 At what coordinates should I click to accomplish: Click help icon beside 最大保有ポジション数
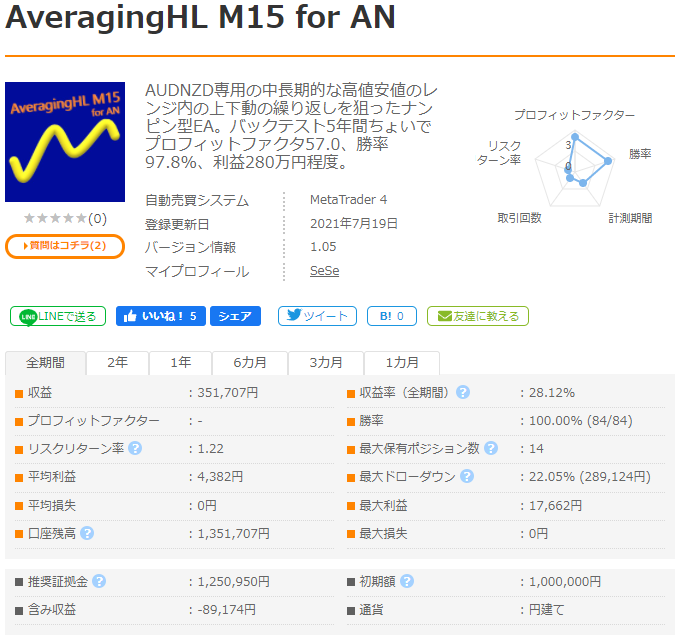click(490, 448)
